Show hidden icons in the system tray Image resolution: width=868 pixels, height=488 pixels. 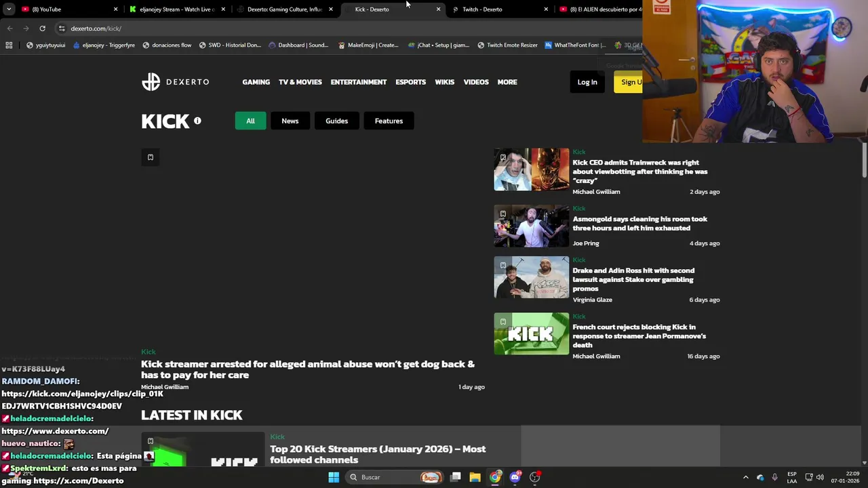(x=746, y=477)
